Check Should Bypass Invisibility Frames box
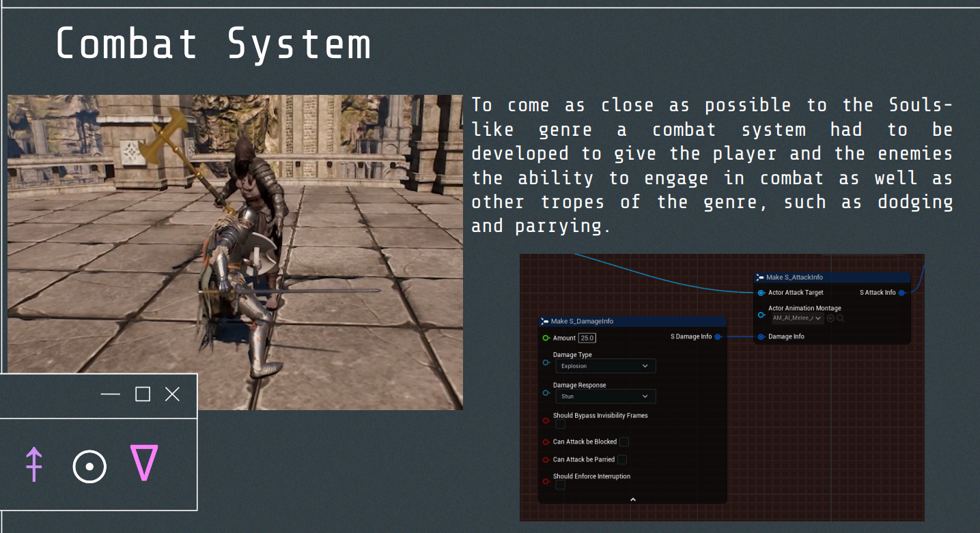The height and width of the screenshot is (533, 980). click(x=561, y=424)
